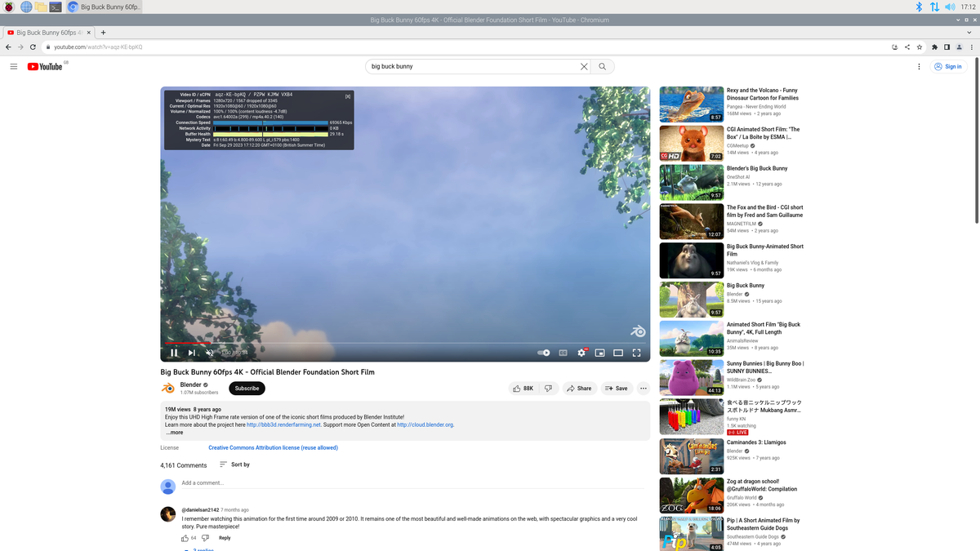Close the stats for nerds panel
Screen dimensions: 980x551
tap(348, 96)
